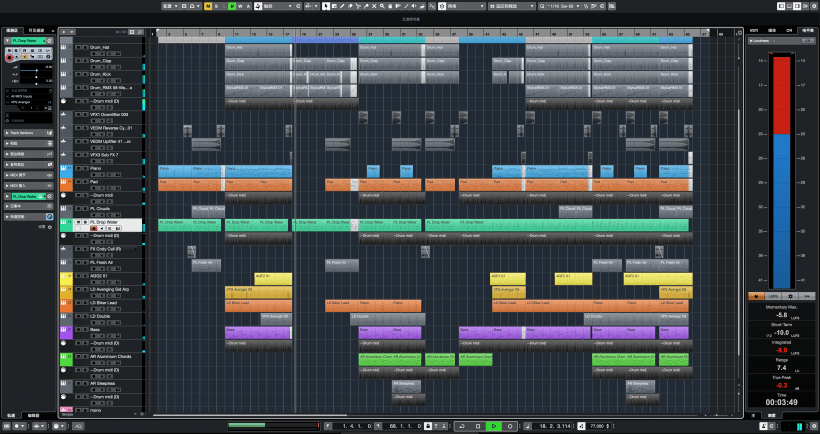
Task: Select the Object Selection arrow tool
Action: point(326,6)
